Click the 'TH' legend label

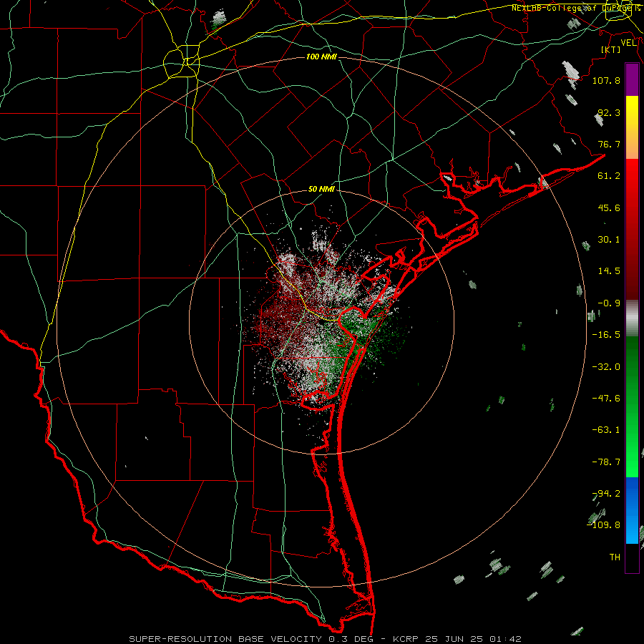pos(615,557)
